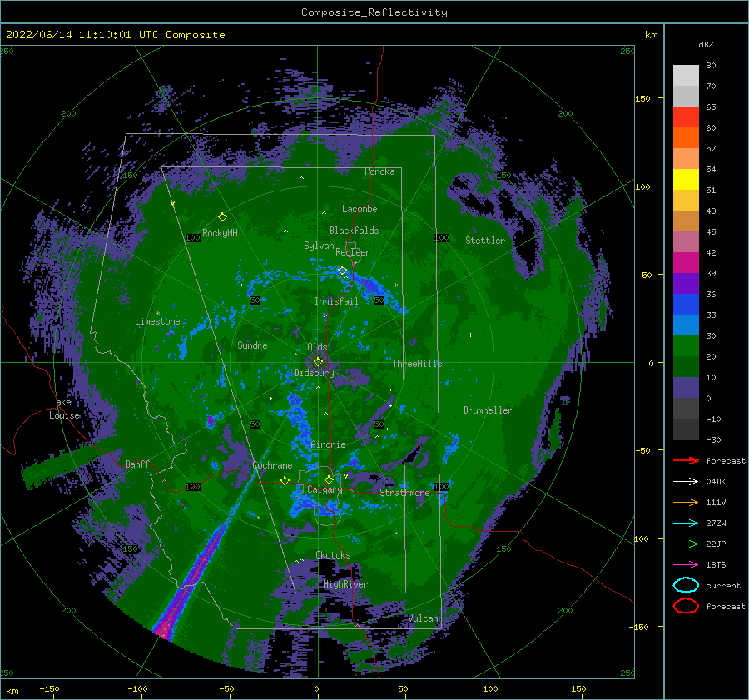749x700 pixels.
Task: Click the yellow diamond marker above RockyMH
Action: [x=222, y=217]
